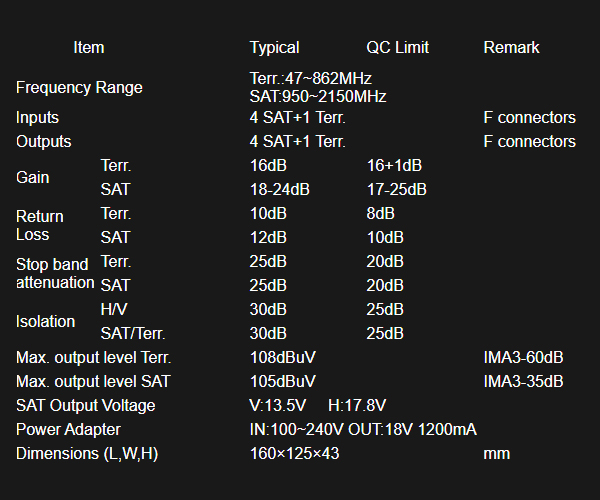Select the "Frequency Range" row label
The image size is (600, 500).
click(x=79, y=87)
